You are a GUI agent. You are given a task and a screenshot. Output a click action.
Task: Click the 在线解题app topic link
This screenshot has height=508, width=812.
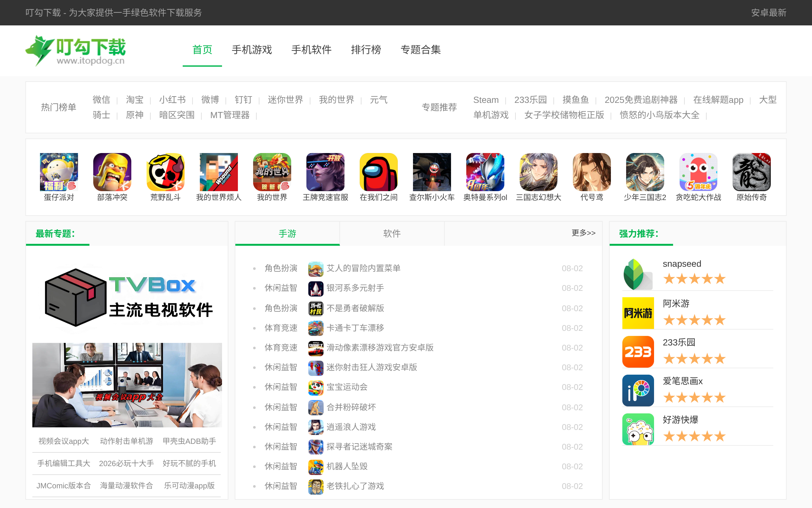[718, 100]
